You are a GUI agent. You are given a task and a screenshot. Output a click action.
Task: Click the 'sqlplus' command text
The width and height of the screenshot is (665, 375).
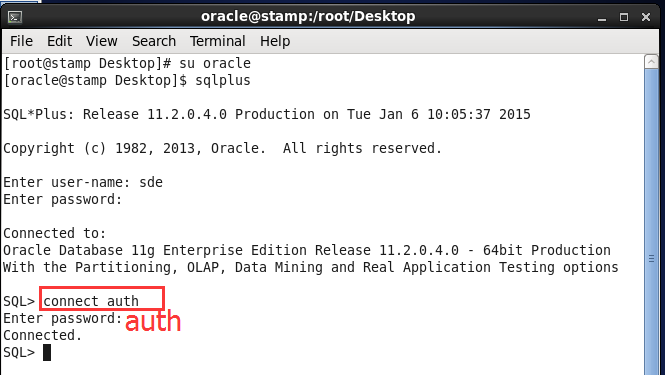click(223, 80)
